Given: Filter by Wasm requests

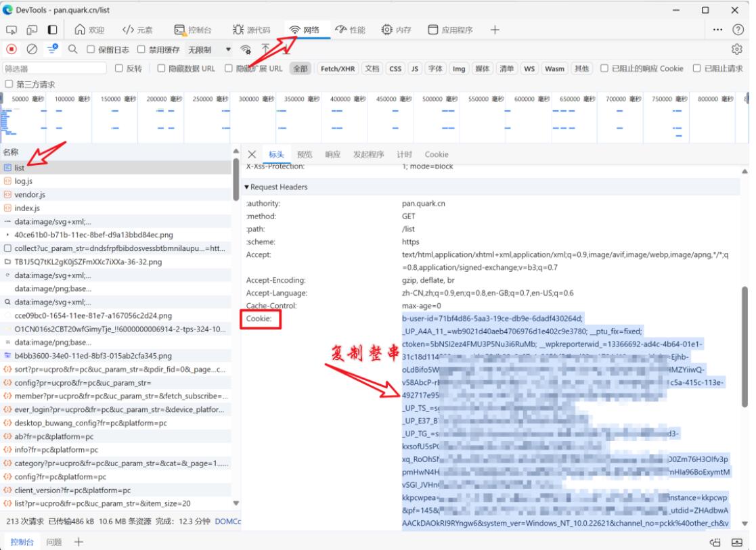Looking at the screenshot, I should (554, 68).
